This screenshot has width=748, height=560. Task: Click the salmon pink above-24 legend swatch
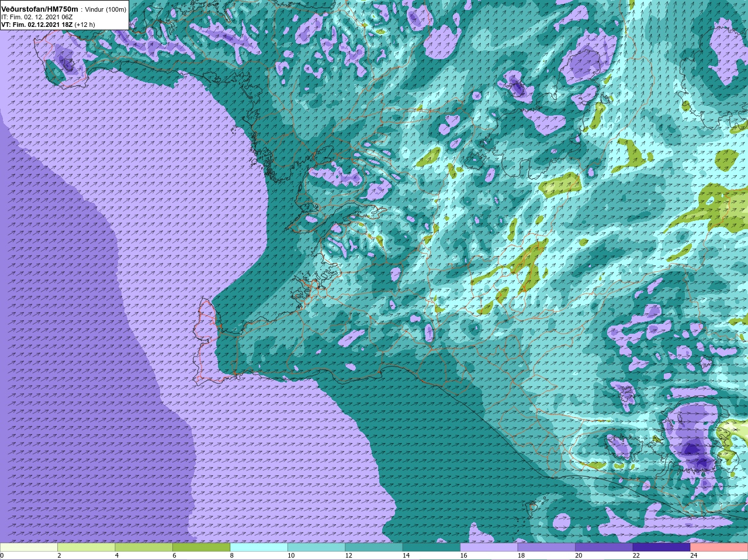point(719,547)
